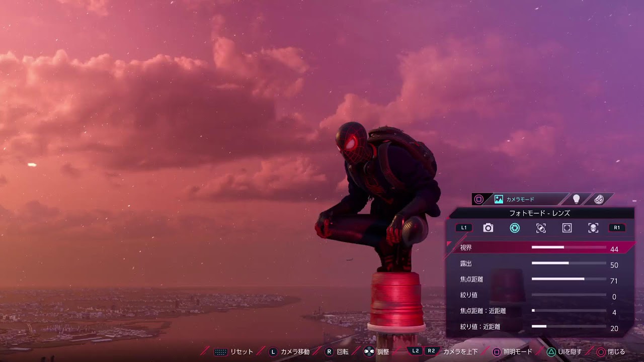Open 照明モード lighting mode prompt

pos(518,352)
